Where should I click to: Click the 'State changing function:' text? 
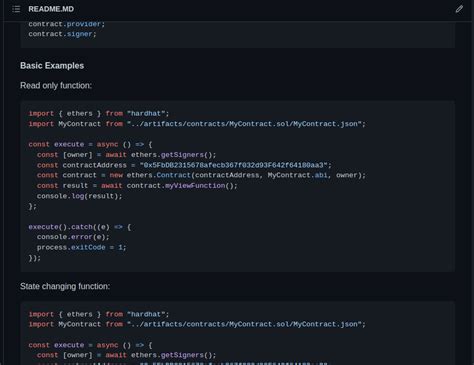pos(65,286)
